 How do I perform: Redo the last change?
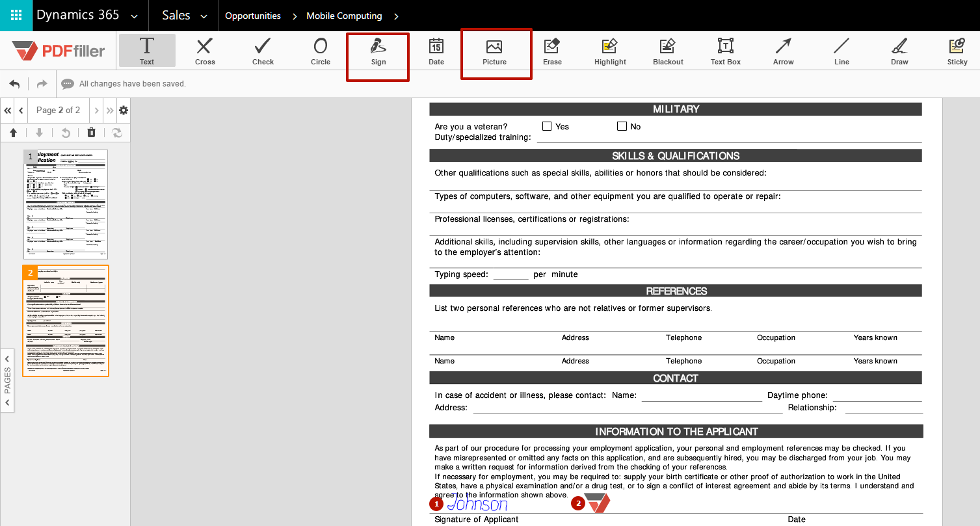click(42, 84)
